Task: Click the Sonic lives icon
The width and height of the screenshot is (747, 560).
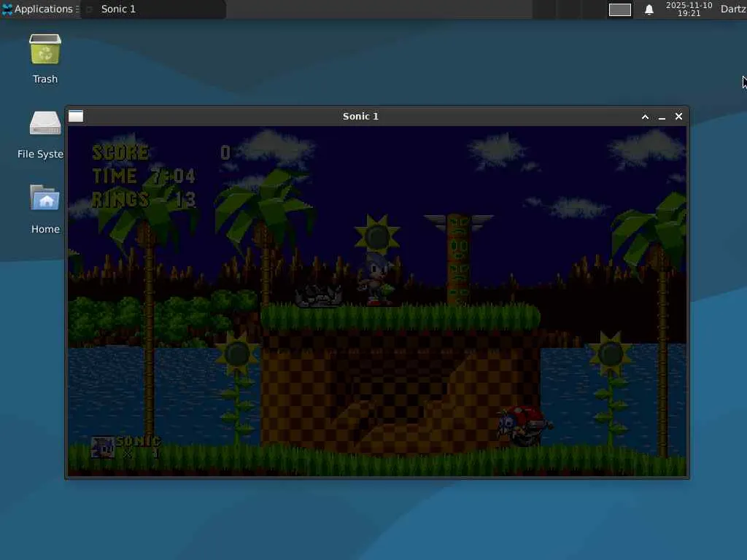Action: click(103, 447)
